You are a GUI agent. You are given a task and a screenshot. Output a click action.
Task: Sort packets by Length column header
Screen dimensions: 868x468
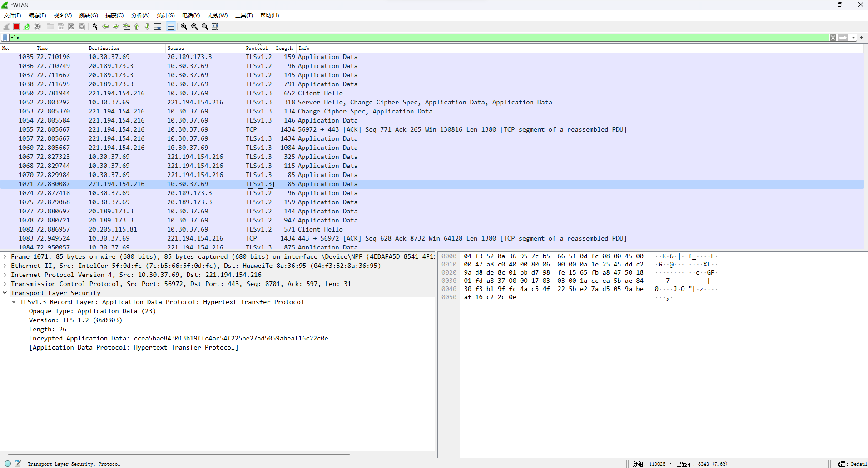(285, 48)
